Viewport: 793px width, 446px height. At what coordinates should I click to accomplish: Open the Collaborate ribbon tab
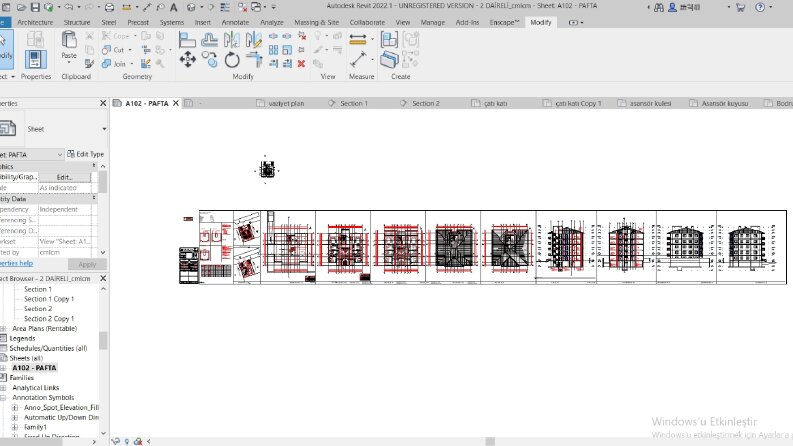click(x=367, y=22)
